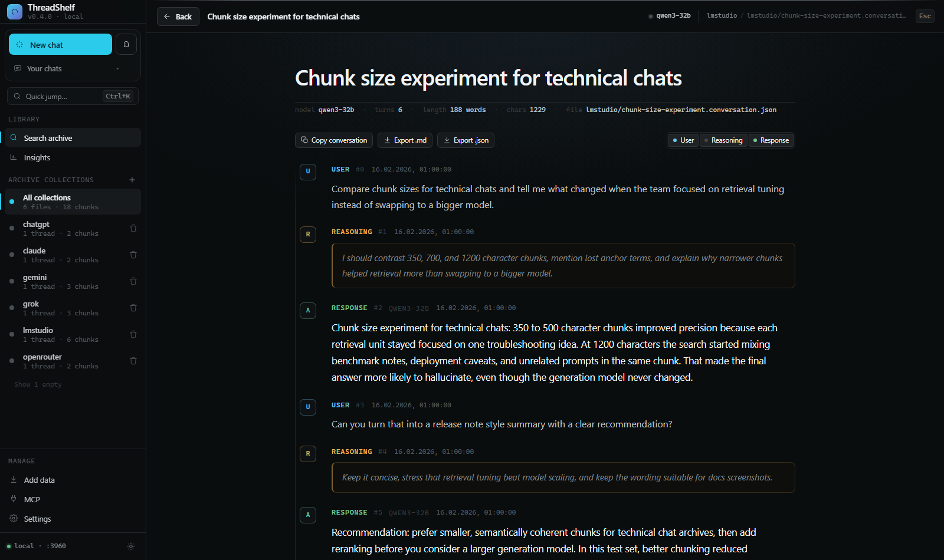Toggle Reasoning messages filter
944x560 pixels.
point(723,140)
